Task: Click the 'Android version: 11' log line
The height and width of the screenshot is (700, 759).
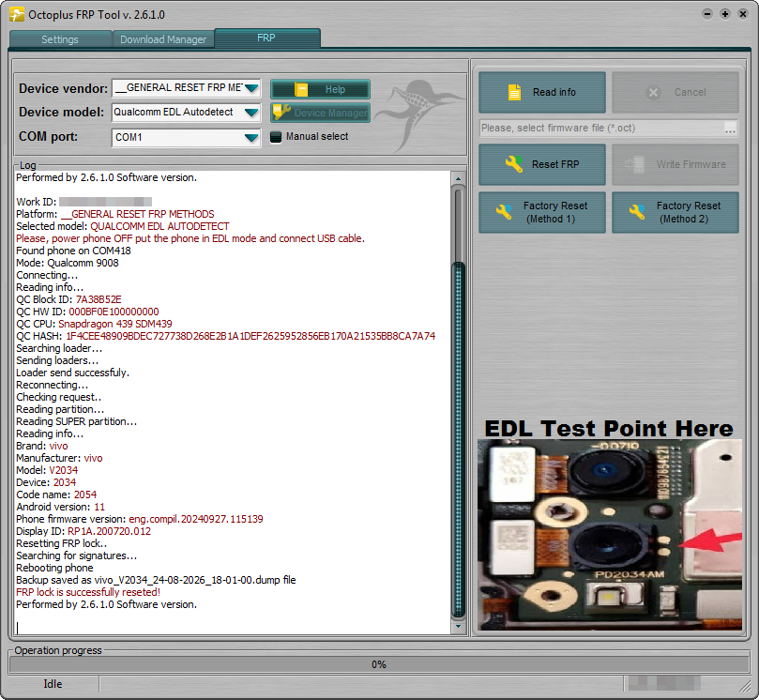Action: (x=60, y=507)
